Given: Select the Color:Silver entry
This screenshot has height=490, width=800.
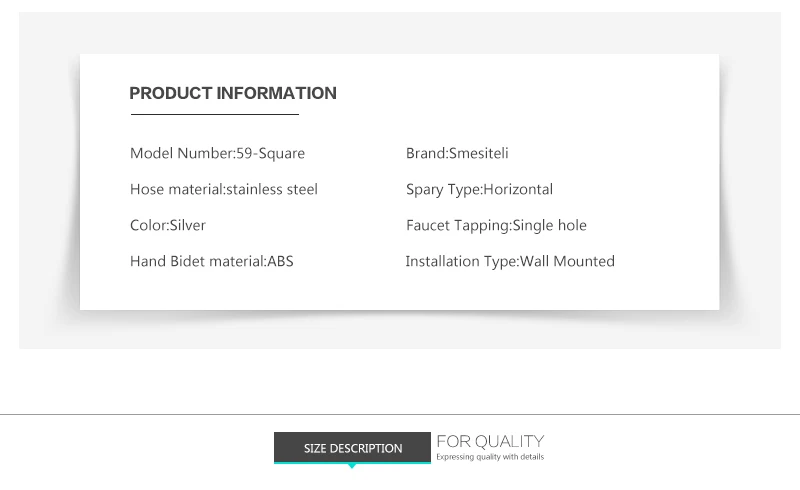Looking at the screenshot, I should click(x=168, y=225).
